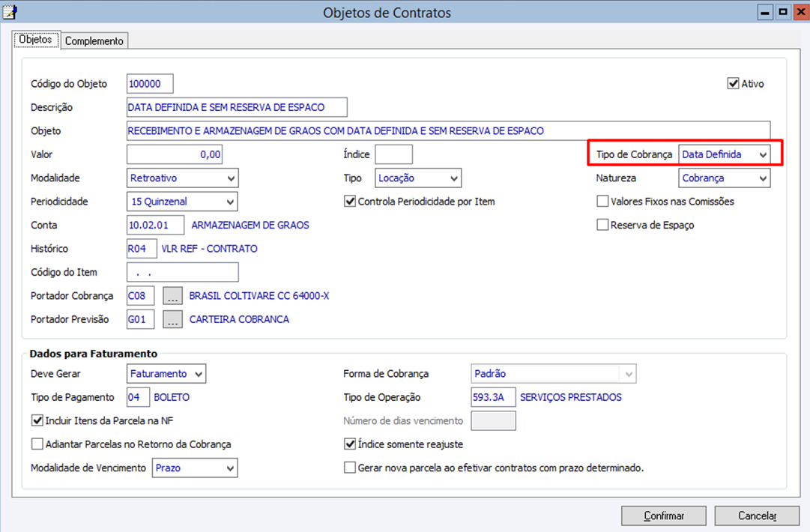810x532 pixels.
Task: Minimize the Objetos de Contratos window
Action: (x=765, y=12)
